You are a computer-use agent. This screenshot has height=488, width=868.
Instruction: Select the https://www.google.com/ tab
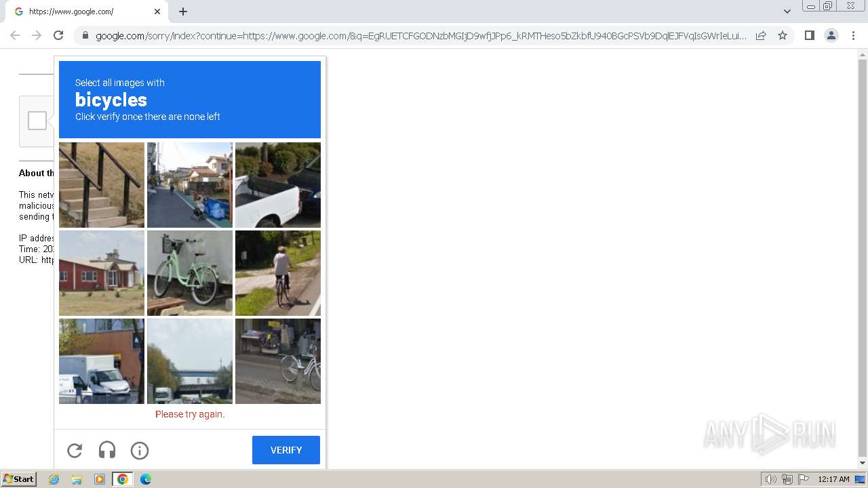click(85, 12)
